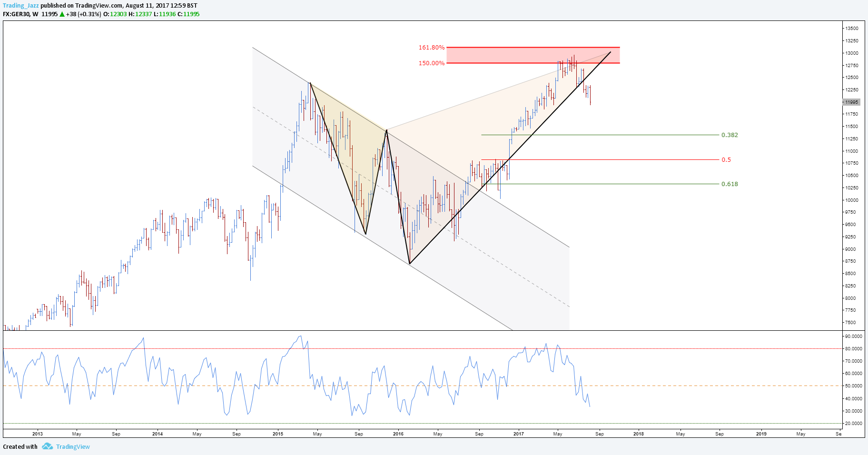
Task: Click the 2013 label on time axis
Action: pos(38,434)
